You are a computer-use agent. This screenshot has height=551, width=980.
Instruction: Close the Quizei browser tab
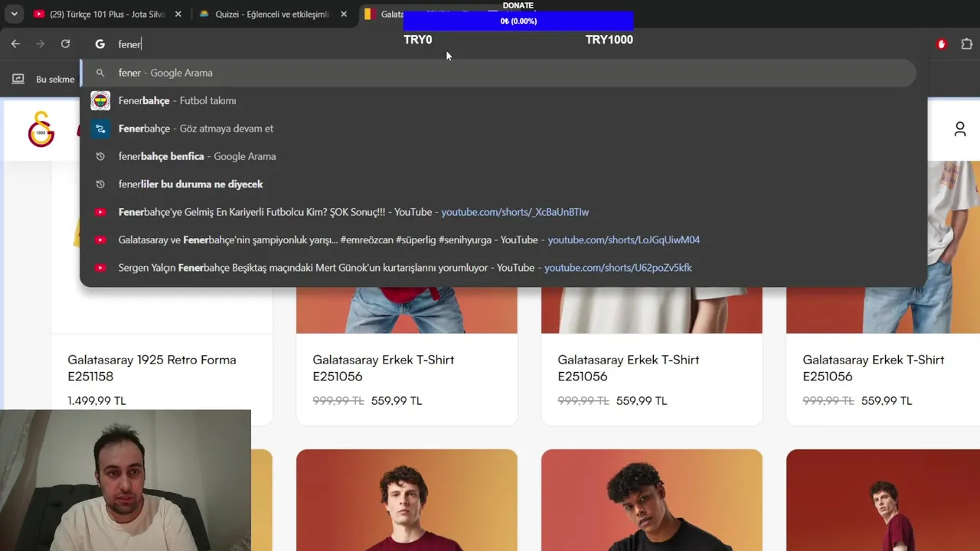click(344, 14)
